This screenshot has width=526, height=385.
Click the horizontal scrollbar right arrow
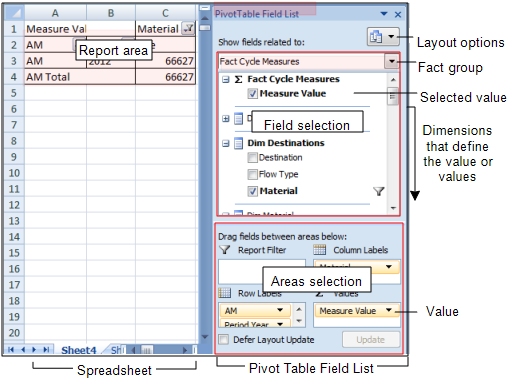[x=185, y=350]
